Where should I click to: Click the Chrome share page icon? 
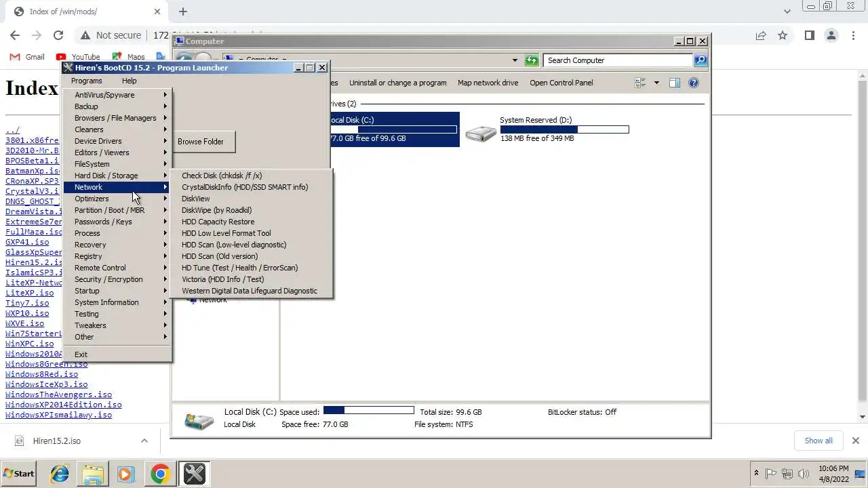point(761,35)
